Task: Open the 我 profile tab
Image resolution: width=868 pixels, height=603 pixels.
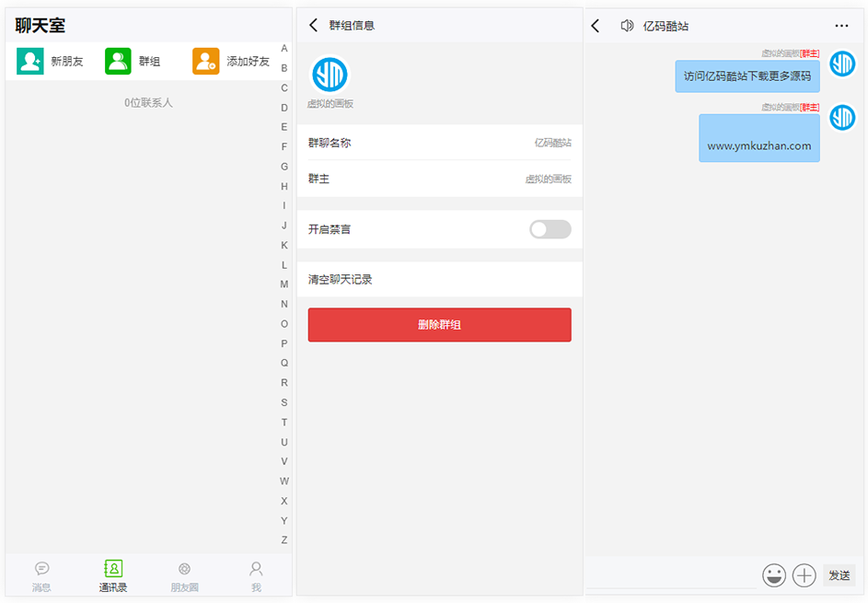Action: [256, 576]
